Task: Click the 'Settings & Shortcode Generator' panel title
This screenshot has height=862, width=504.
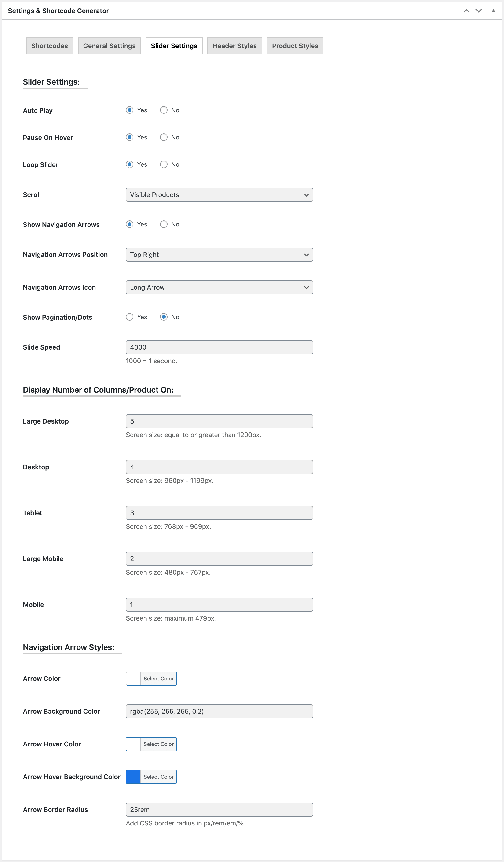Action: click(x=58, y=11)
